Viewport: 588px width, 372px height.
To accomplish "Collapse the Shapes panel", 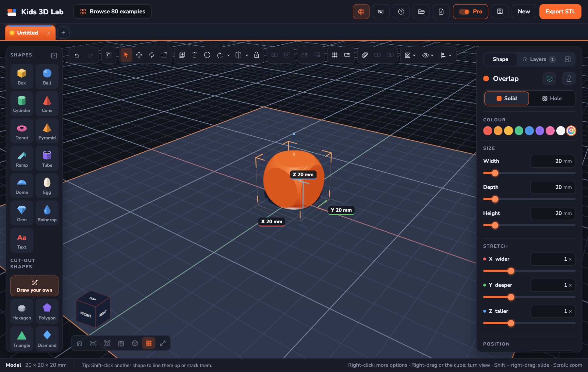I will (x=54, y=55).
